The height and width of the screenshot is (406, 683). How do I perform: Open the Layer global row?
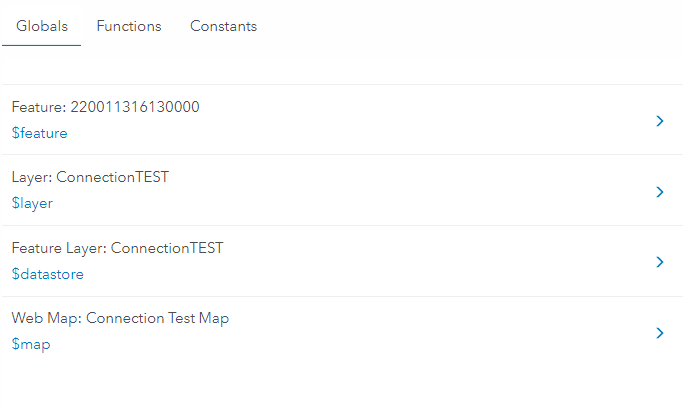point(340,190)
